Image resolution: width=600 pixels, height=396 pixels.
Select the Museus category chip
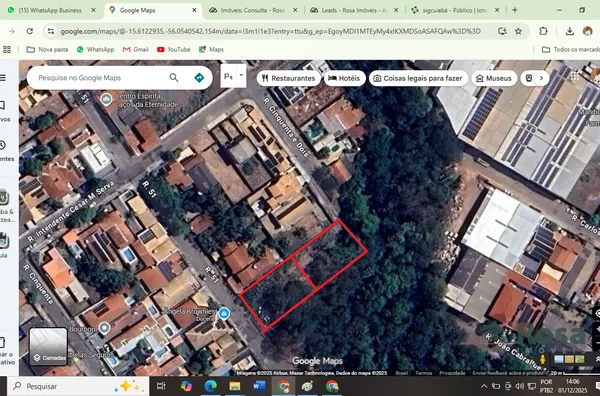coord(494,78)
